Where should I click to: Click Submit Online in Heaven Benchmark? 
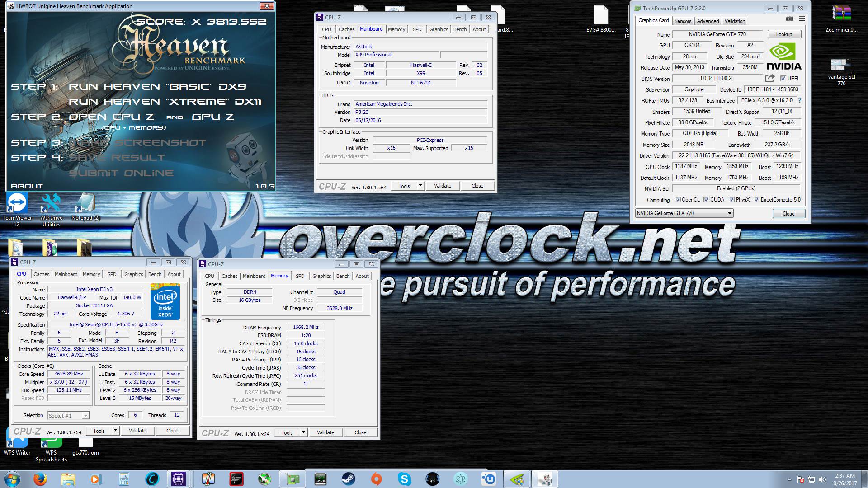pyautogui.click(x=121, y=173)
